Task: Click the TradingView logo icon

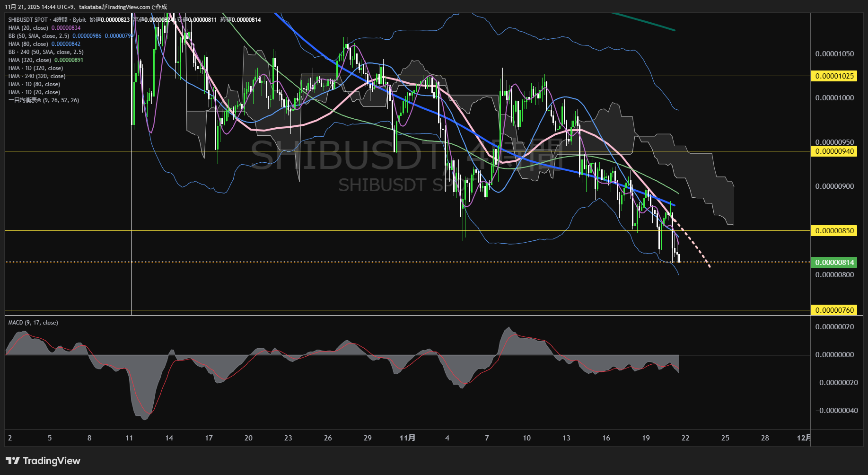Action: (13, 461)
